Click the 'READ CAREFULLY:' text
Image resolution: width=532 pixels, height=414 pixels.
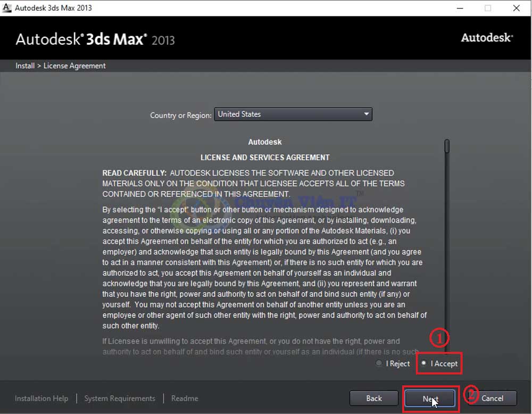click(x=135, y=173)
